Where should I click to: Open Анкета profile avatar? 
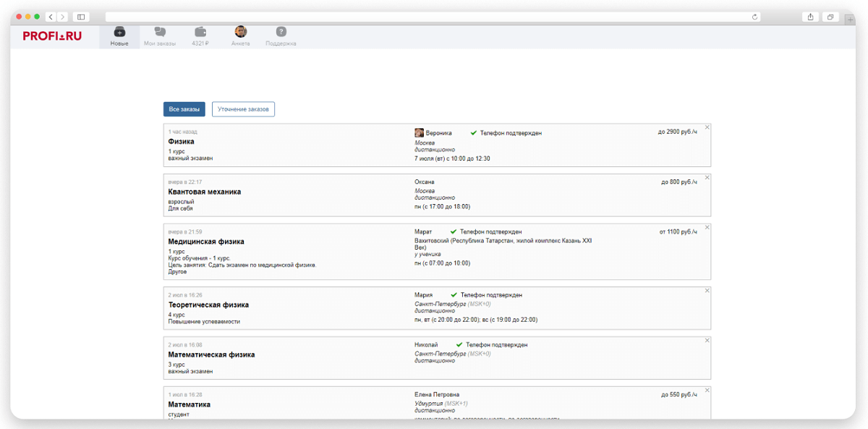(241, 32)
